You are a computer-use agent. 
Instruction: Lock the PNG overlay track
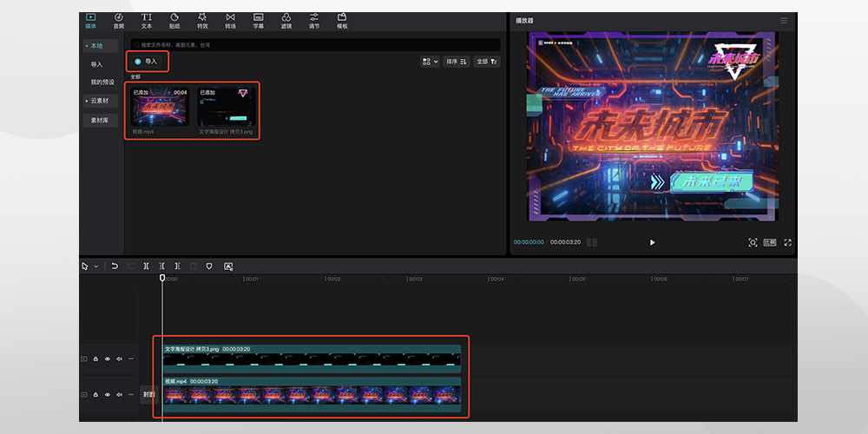95,359
